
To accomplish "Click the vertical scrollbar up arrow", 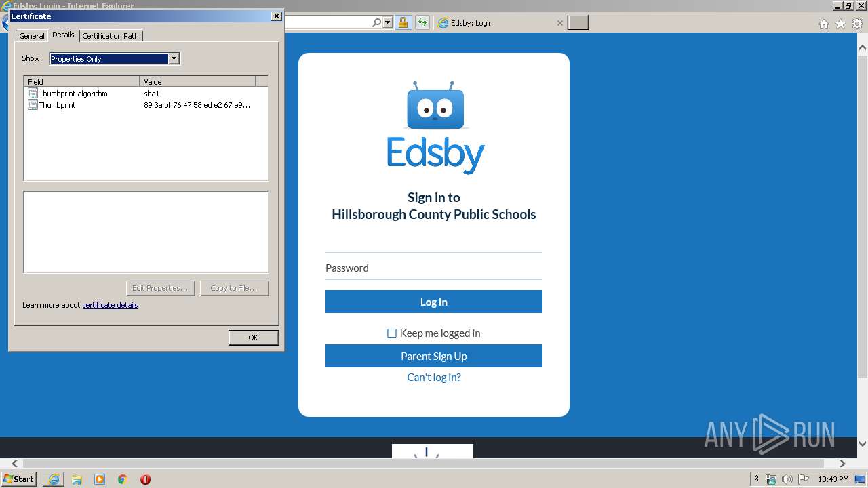I will [863, 47].
